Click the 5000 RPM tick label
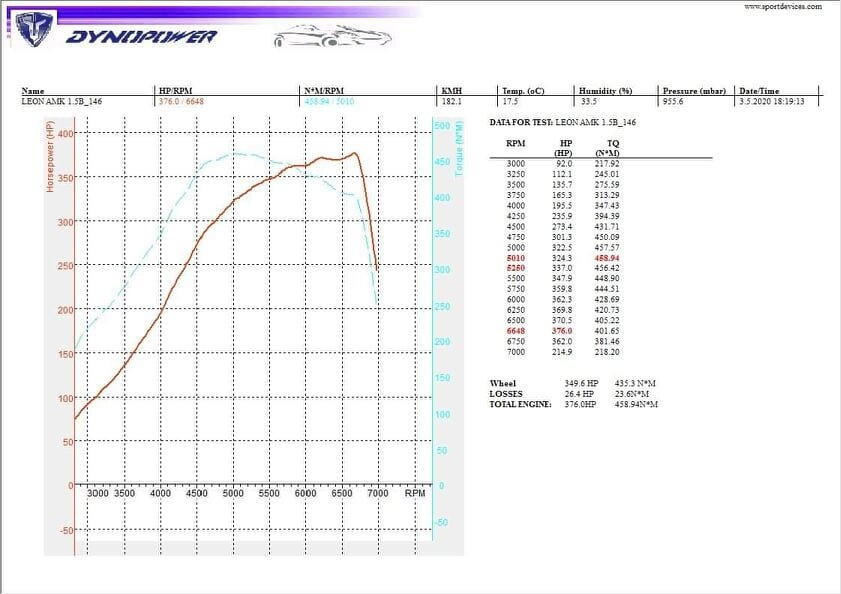This screenshot has width=841, height=594. (233, 493)
